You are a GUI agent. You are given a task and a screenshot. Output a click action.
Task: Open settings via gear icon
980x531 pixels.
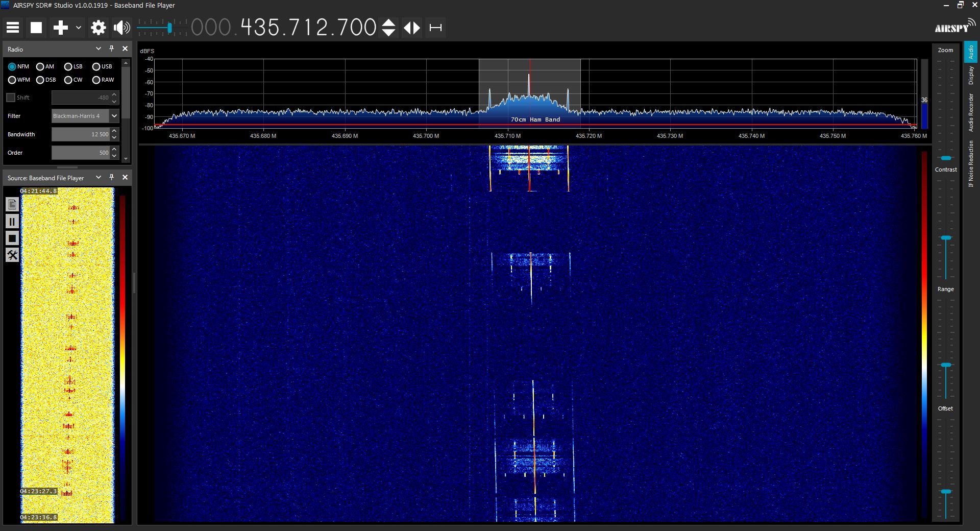pos(98,28)
